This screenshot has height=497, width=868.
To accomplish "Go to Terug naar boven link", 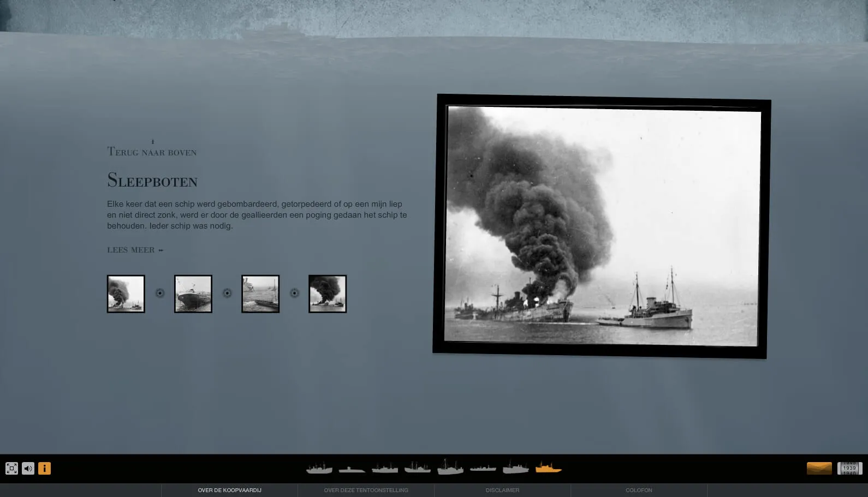I will (152, 152).
